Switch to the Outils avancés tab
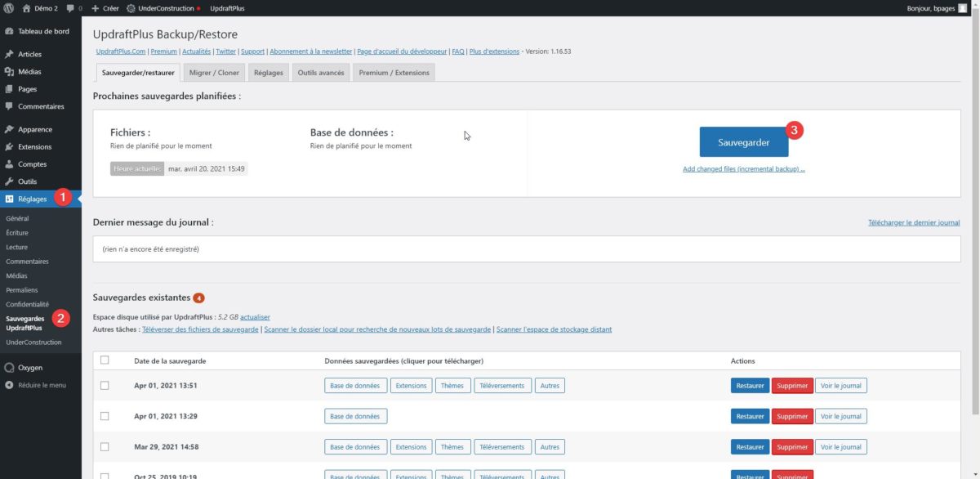This screenshot has height=479, width=980. click(322, 72)
